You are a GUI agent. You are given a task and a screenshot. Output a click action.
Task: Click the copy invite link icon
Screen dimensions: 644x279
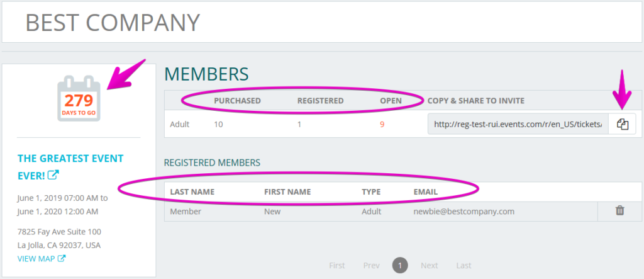623,124
